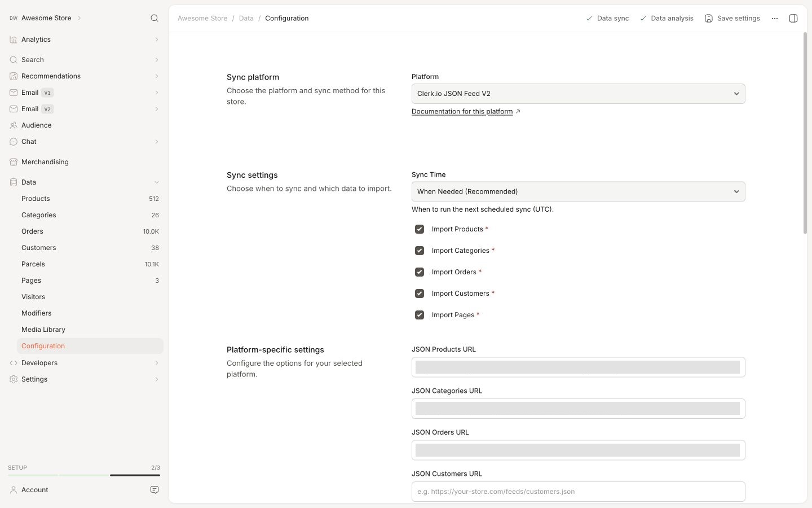This screenshot has width=812, height=508.
Task: Select Media Library in the Data menu
Action: tap(90, 330)
